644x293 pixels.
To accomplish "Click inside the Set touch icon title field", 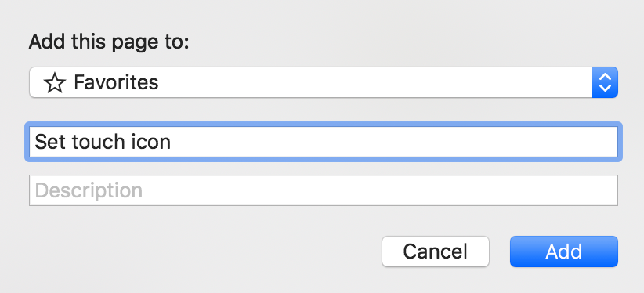I will coord(324,142).
